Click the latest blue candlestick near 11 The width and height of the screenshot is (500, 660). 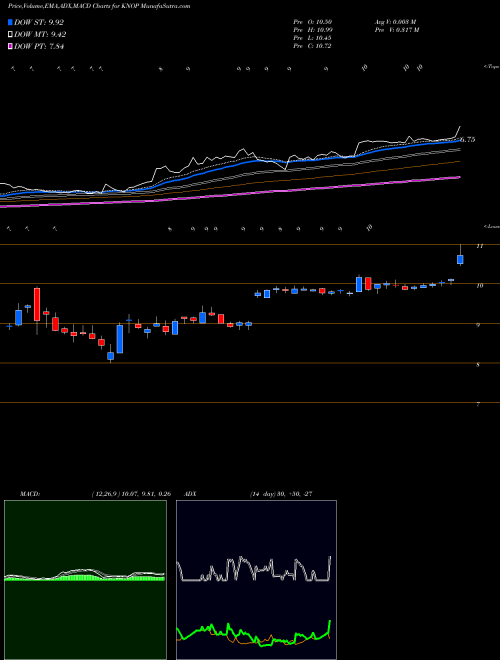(460, 259)
